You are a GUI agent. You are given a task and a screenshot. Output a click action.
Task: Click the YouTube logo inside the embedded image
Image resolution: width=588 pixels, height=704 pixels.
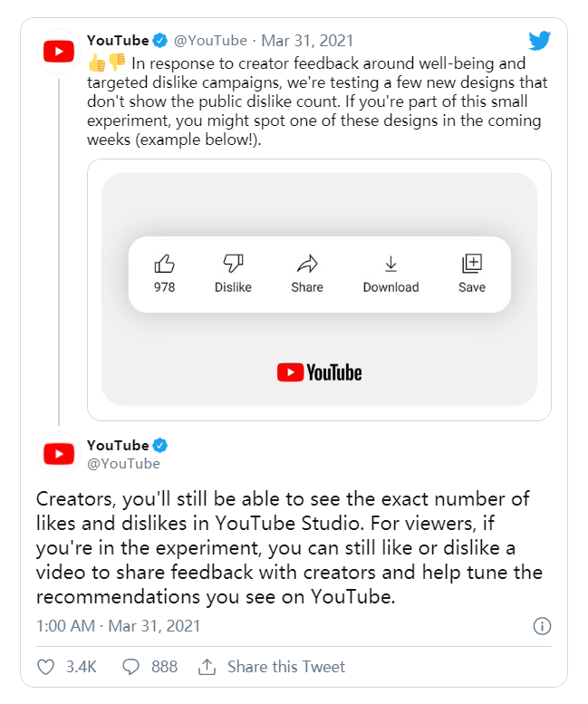coord(319,371)
